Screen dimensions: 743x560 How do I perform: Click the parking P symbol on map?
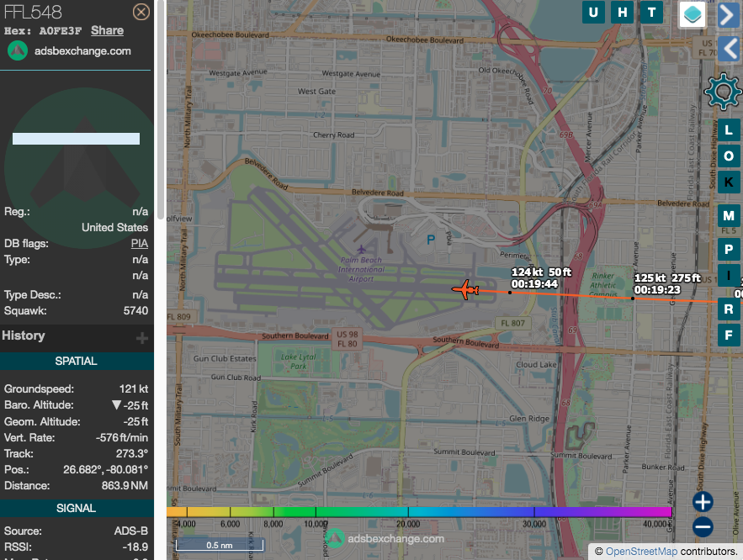[x=431, y=240]
